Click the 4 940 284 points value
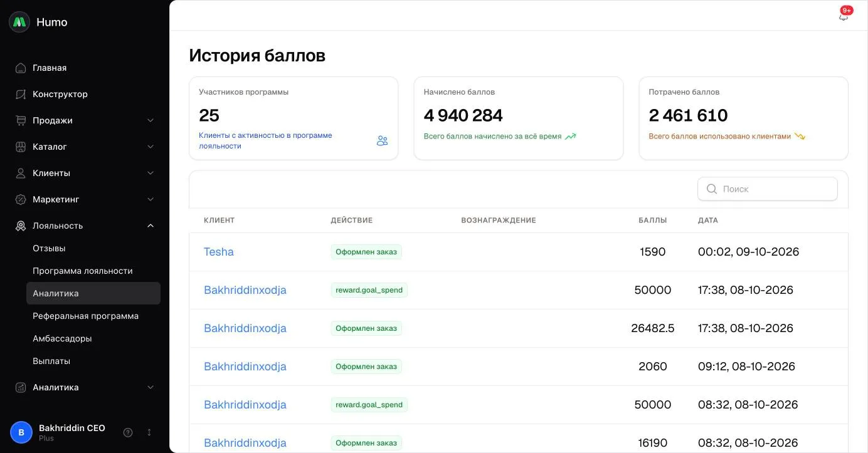 463,115
